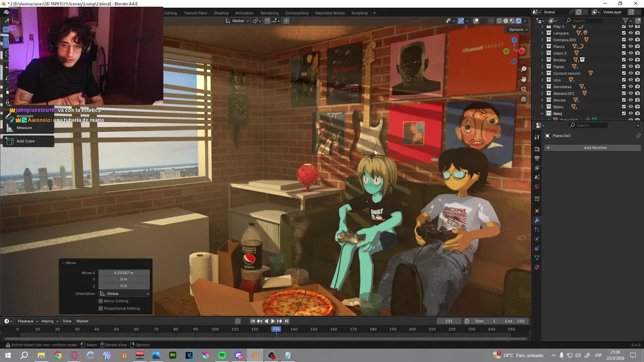Toggle pin icon next to Plane.040
644x362 pixels.
(638, 136)
